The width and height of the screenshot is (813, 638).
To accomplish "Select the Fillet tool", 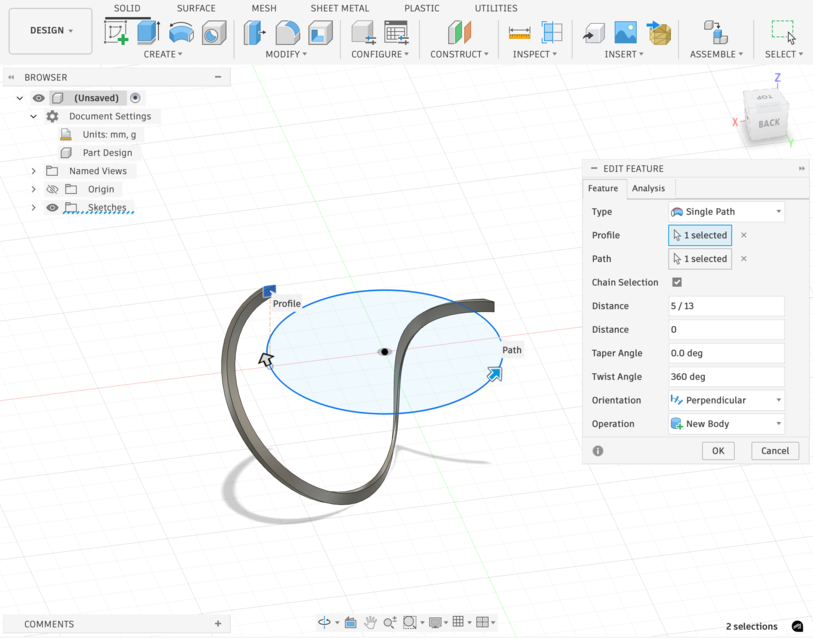I will point(288,31).
